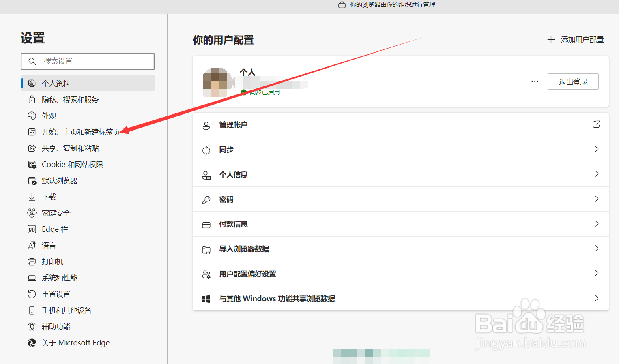Select 打印机 in settings sidebar
Screen dimensions: 619x364
point(88,261)
